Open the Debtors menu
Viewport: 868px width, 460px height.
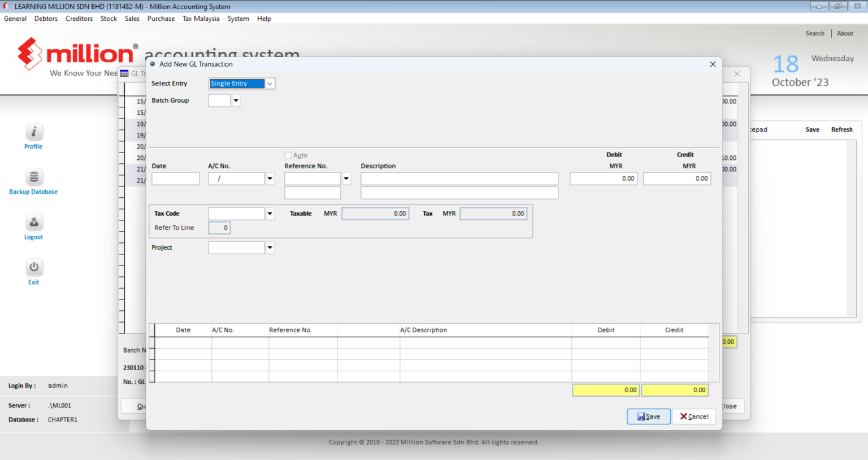point(46,18)
